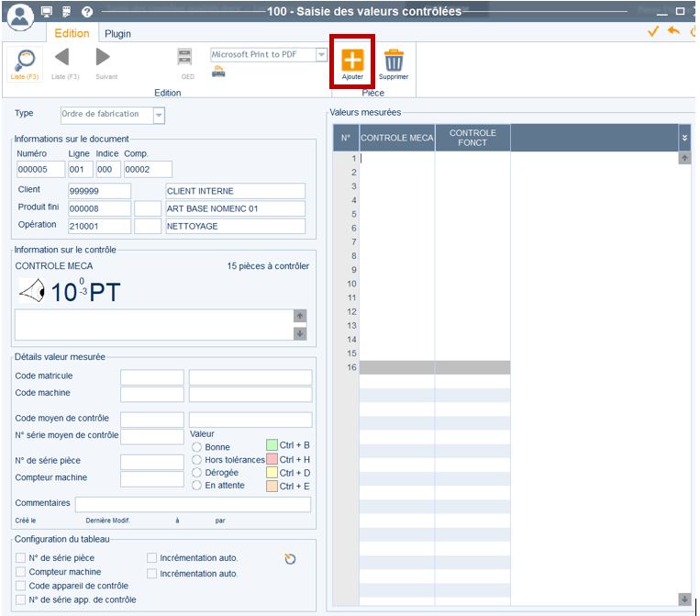Enable Compteur machine checkbox

point(20,572)
